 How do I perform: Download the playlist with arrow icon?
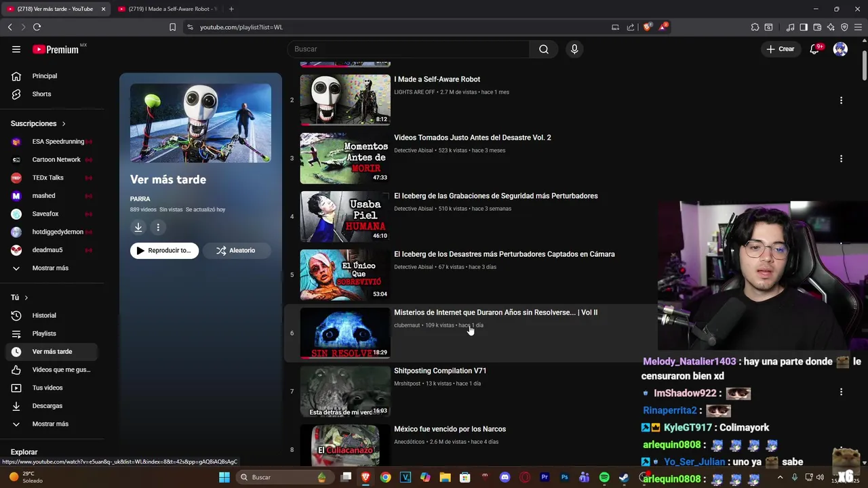138,228
